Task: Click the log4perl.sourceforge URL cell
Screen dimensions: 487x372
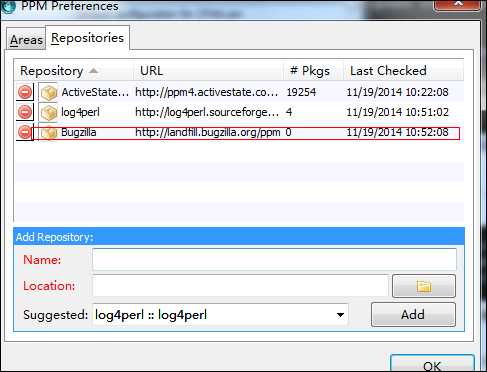Action: coord(207,112)
